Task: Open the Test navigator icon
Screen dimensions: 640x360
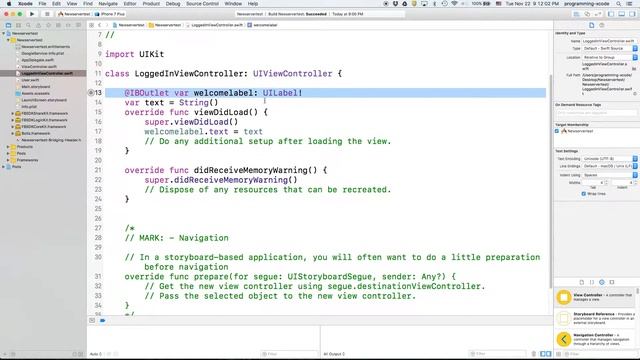Action: pos(48,25)
